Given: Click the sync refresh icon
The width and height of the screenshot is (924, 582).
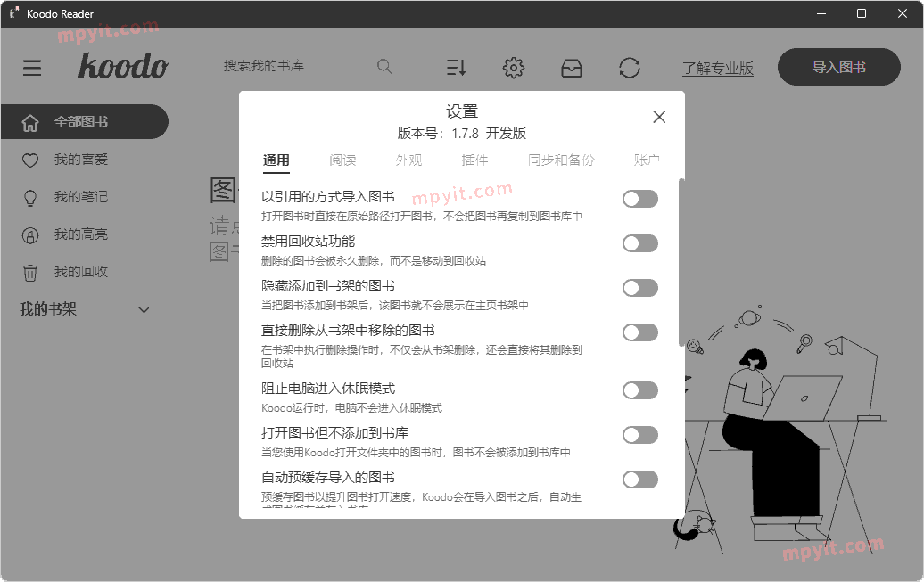Looking at the screenshot, I should pos(630,68).
